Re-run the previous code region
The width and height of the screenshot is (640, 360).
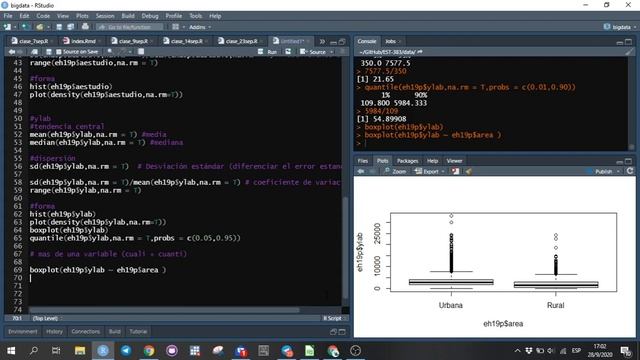pyautogui.click(x=288, y=52)
